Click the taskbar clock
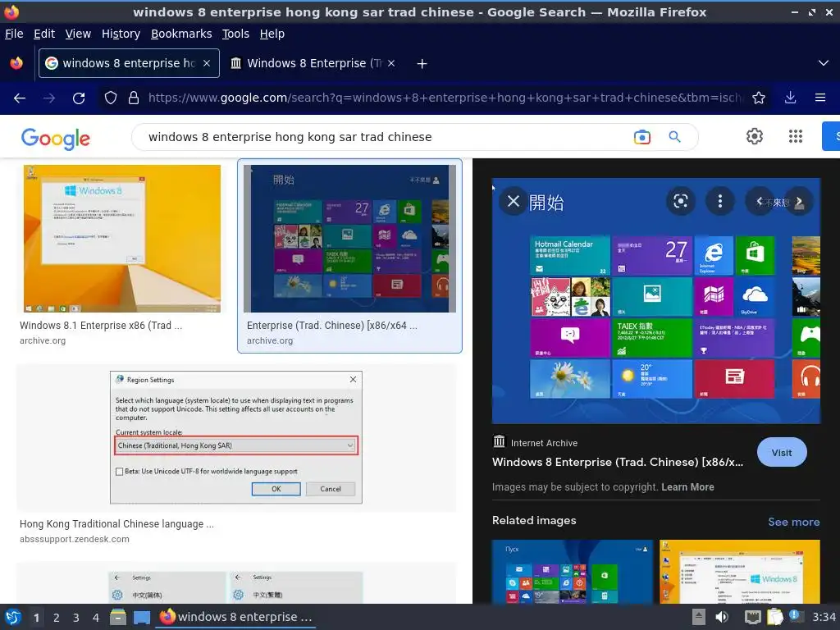Viewport: 840px width, 630px height. click(x=824, y=617)
